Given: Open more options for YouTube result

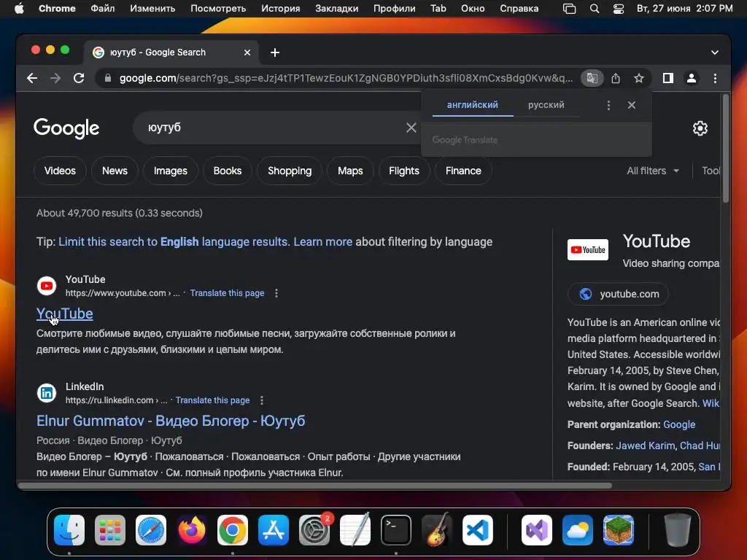Looking at the screenshot, I should 276,293.
